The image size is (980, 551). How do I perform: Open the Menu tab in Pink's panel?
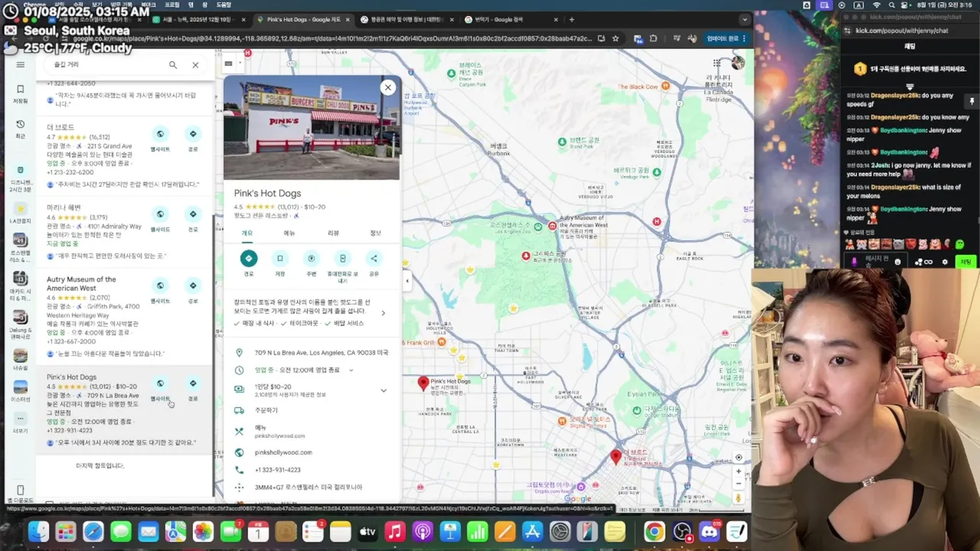click(x=289, y=233)
